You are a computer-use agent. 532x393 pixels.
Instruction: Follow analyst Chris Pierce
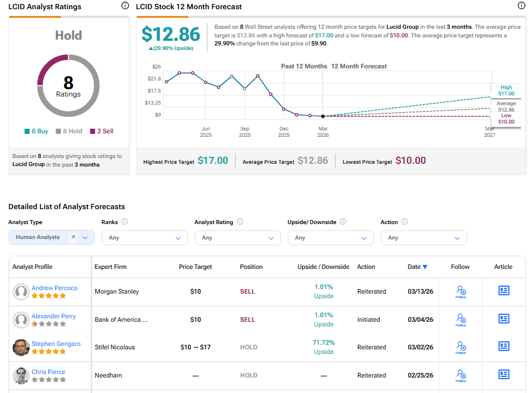coord(460,375)
